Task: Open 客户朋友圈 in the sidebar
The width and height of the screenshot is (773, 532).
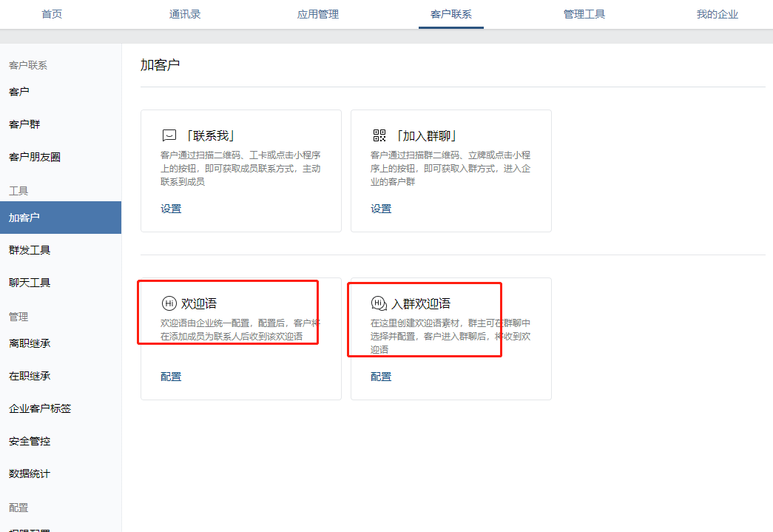Action: [x=35, y=157]
